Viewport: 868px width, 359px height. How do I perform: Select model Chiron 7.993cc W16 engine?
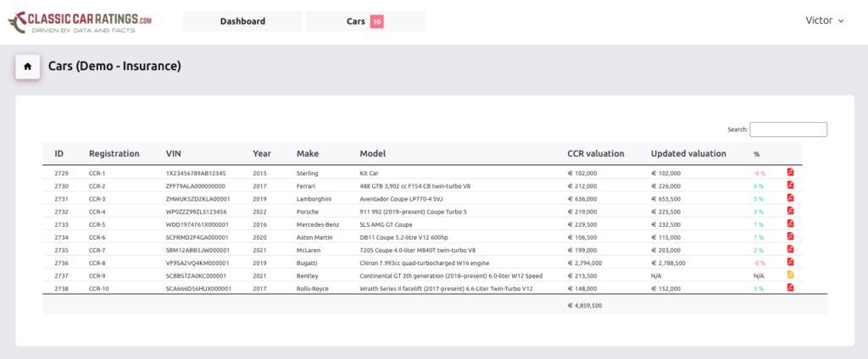click(425, 262)
